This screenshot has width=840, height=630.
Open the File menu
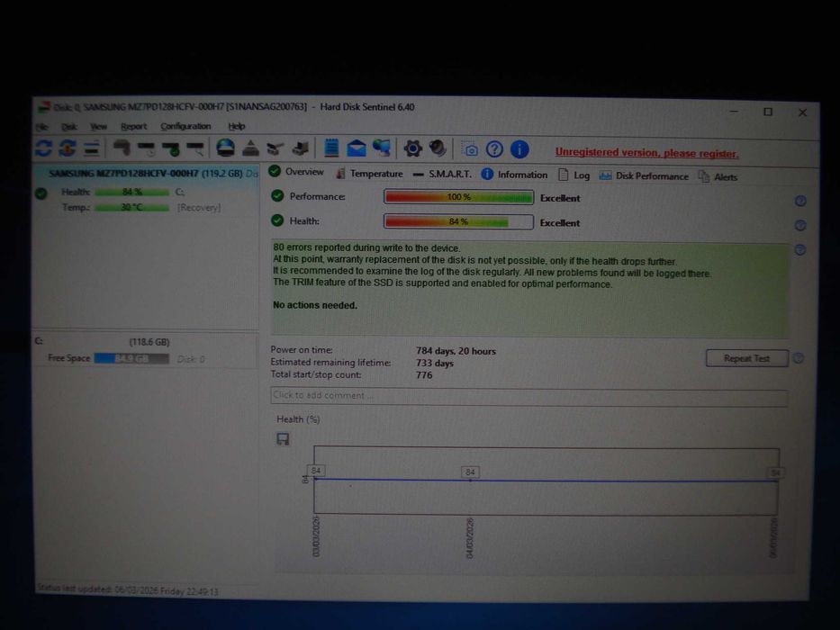(x=41, y=127)
